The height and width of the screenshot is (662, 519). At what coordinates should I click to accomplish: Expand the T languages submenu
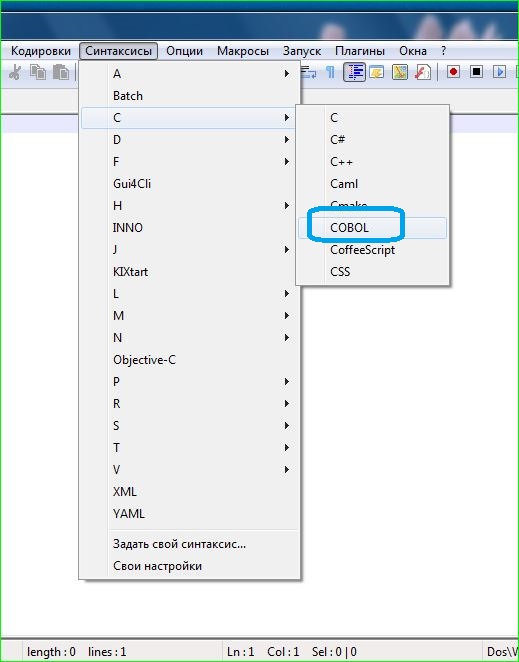point(190,448)
